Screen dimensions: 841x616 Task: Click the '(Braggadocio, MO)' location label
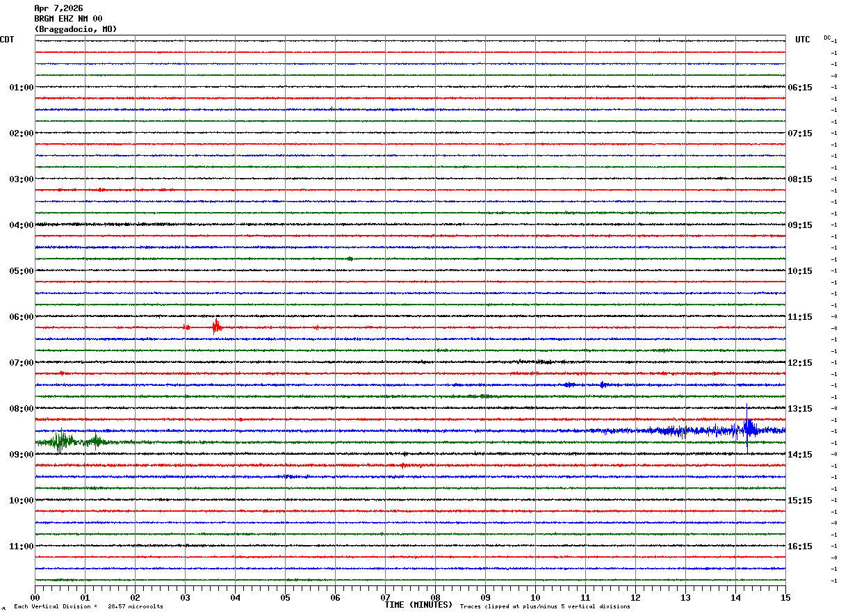pos(76,29)
